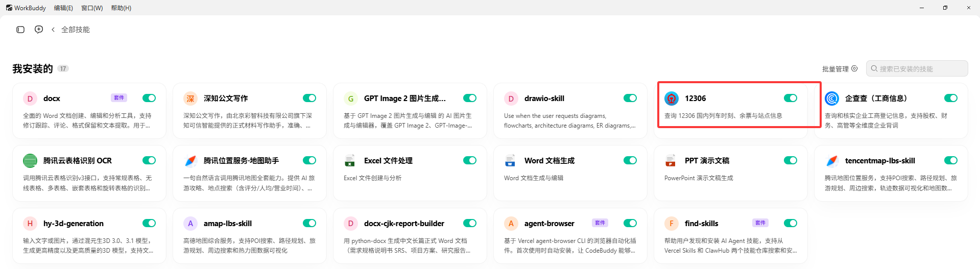
Task: Click the tencentmap-lbs-skill icon
Action: click(x=832, y=161)
